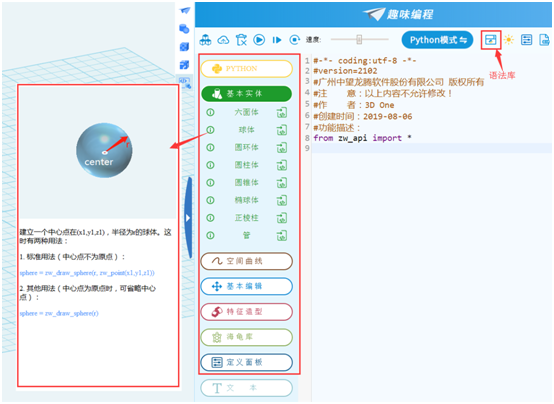Collapse the 基本实体 category
Viewport: 554px width, 404px height.
[x=247, y=94]
